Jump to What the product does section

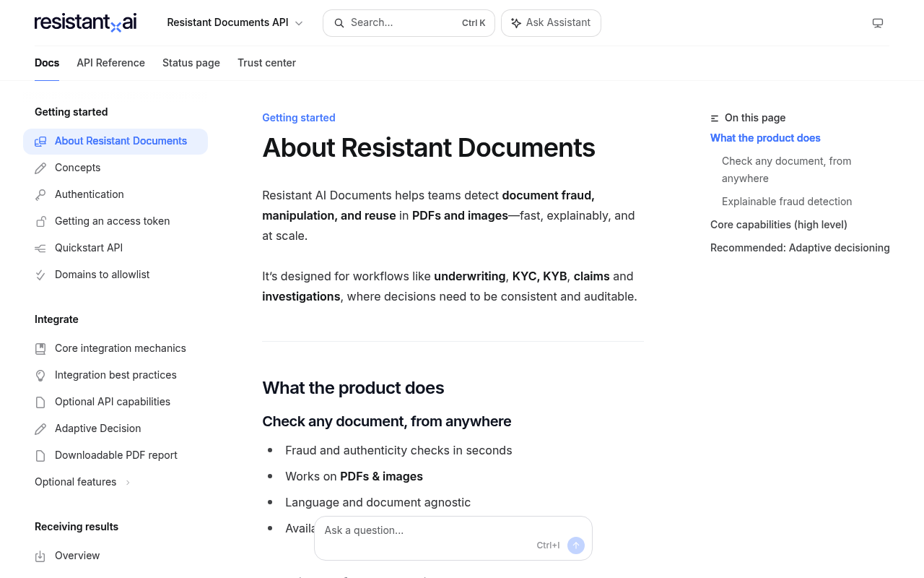pos(765,138)
